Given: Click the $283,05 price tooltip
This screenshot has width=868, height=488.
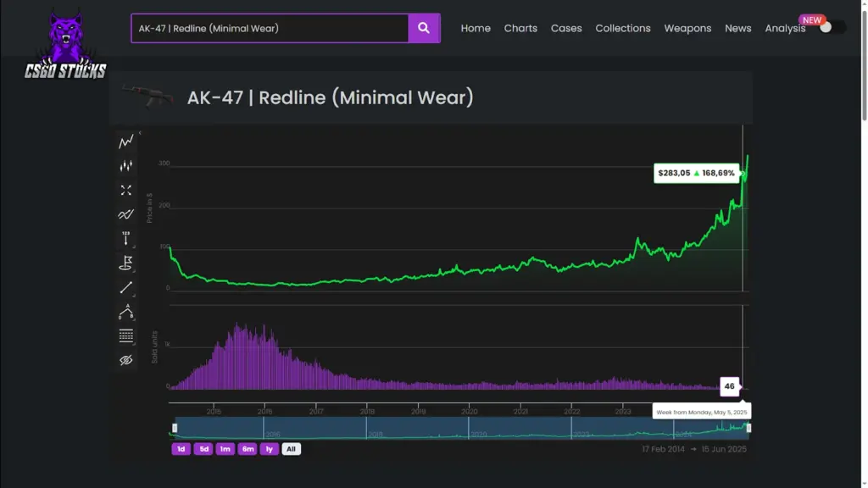Looking at the screenshot, I should point(697,173).
